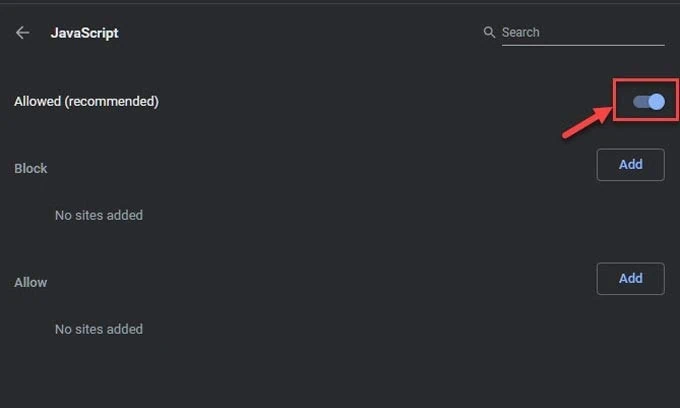
Task: Focus the Search settings text field
Action: [583, 33]
